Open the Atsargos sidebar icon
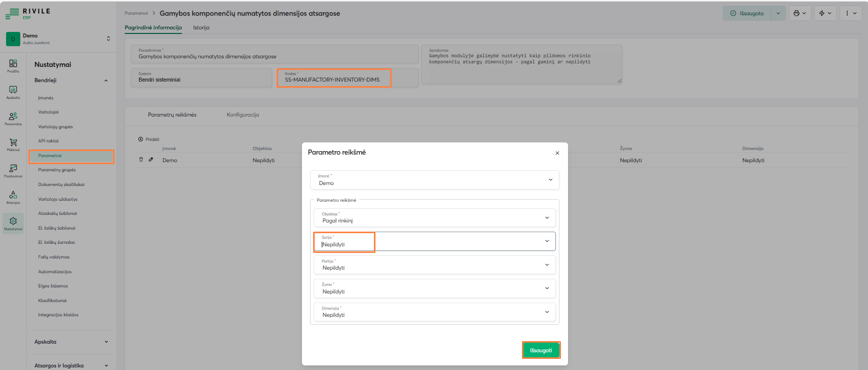 pyautogui.click(x=13, y=196)
